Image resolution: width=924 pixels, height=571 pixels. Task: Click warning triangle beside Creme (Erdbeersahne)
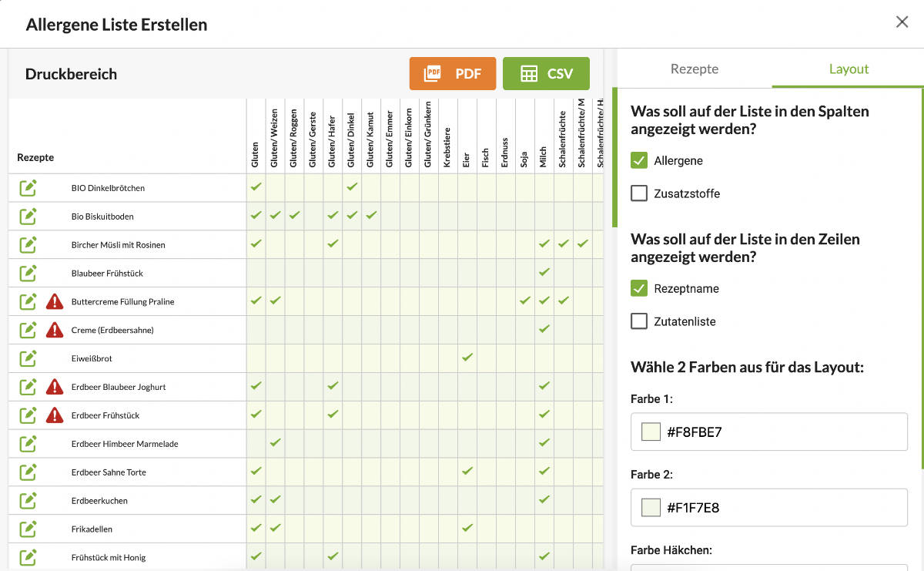pos(54,330)
